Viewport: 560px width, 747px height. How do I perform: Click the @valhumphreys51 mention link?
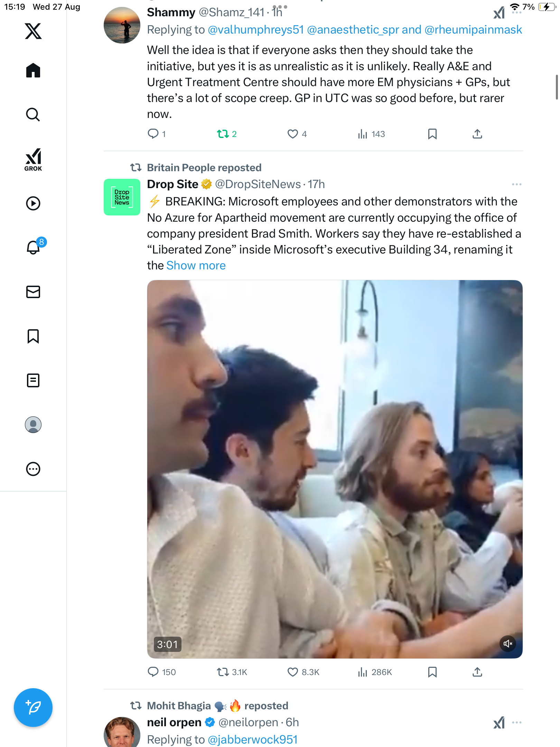click(x=255, y=30)
